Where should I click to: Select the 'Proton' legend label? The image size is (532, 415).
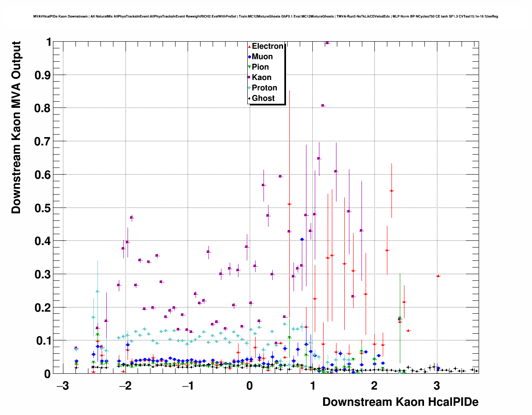click(x=264, y=88)
